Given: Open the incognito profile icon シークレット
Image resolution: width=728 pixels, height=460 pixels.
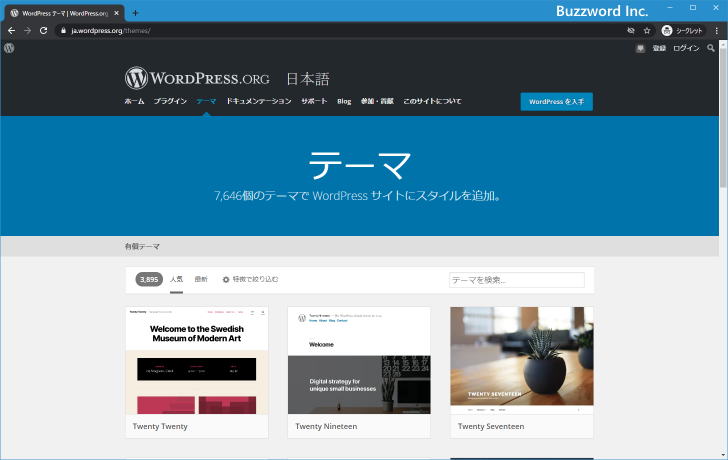Looking at the screenshot, I should 682,31.
